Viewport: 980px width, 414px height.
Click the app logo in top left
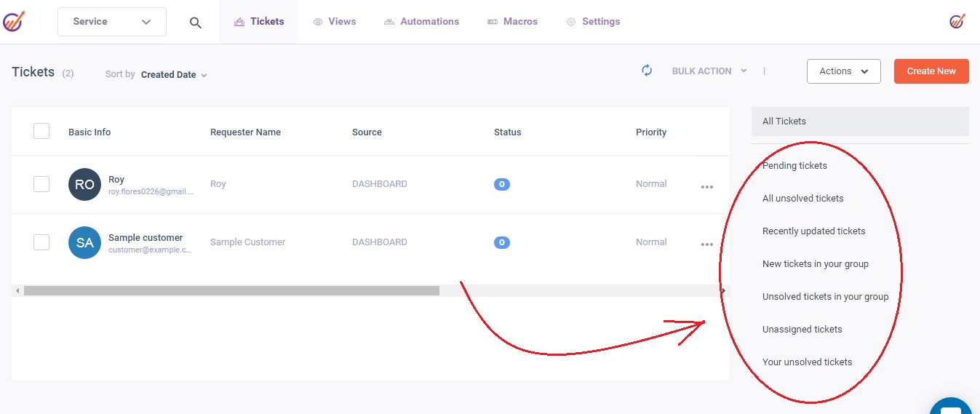tap(14, 22)
